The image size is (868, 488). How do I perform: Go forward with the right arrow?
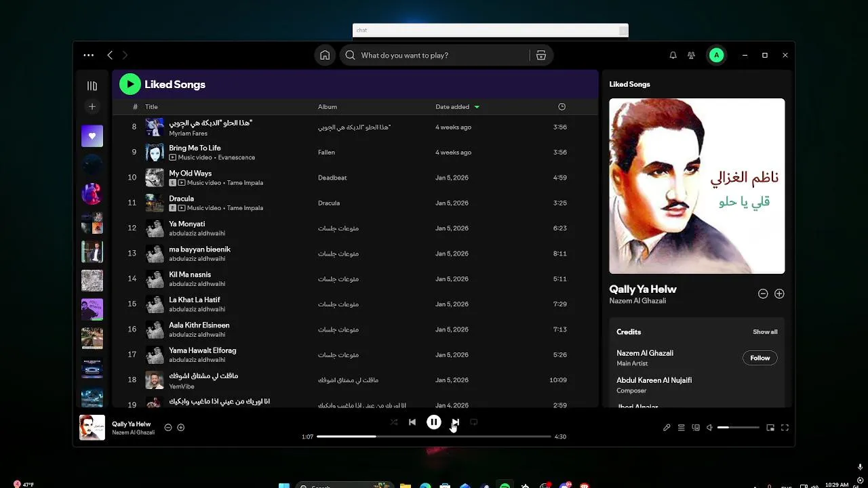click(125, 55)
